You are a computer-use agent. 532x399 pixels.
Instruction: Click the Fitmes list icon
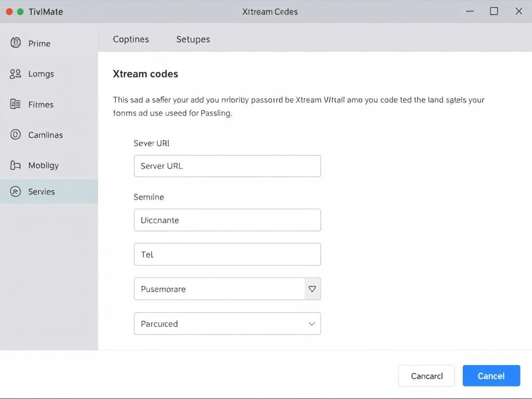[15, 104]
